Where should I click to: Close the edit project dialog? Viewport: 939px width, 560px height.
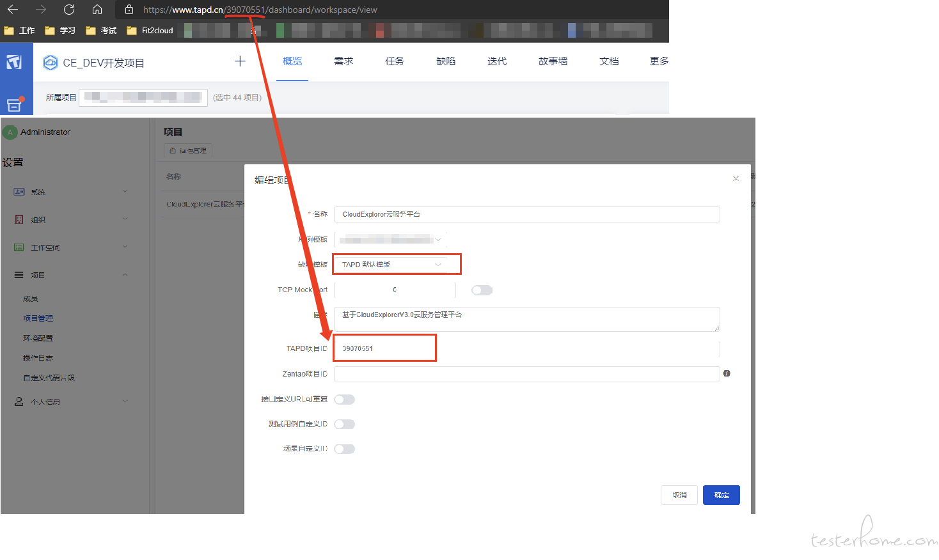click(736, 178)
